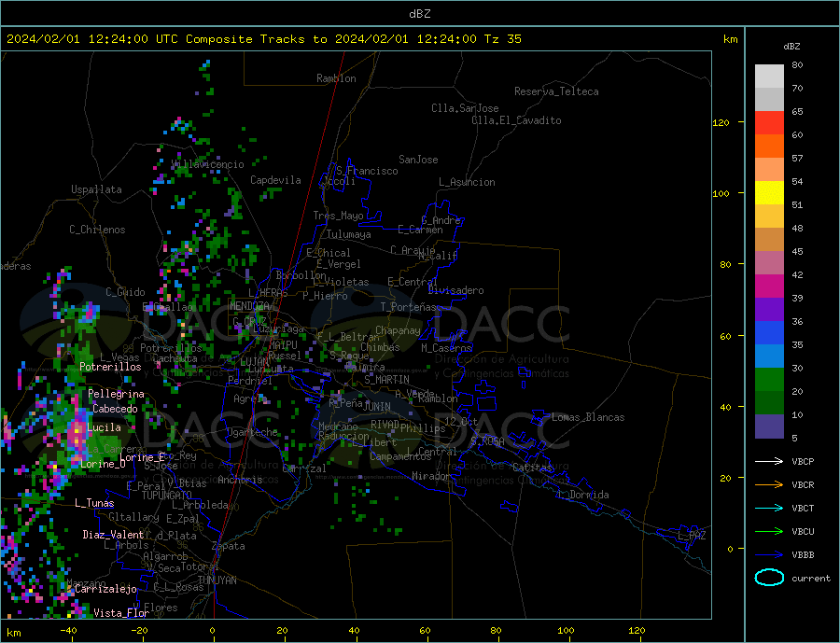Click the Tres_Mayo label
This screenshot has width=840, height=643.
click(x=338, y=216)
